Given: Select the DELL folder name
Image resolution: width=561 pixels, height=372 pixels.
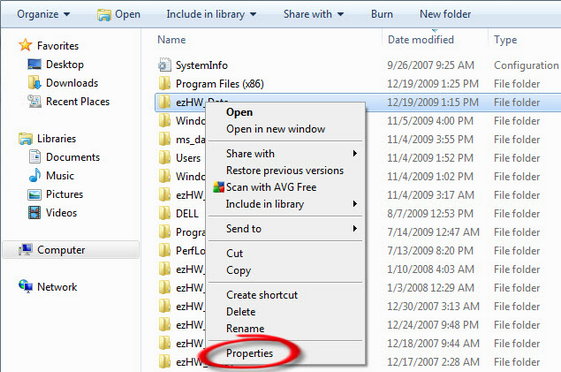Looking at the screenshot, I should click(x=187, y=214).
